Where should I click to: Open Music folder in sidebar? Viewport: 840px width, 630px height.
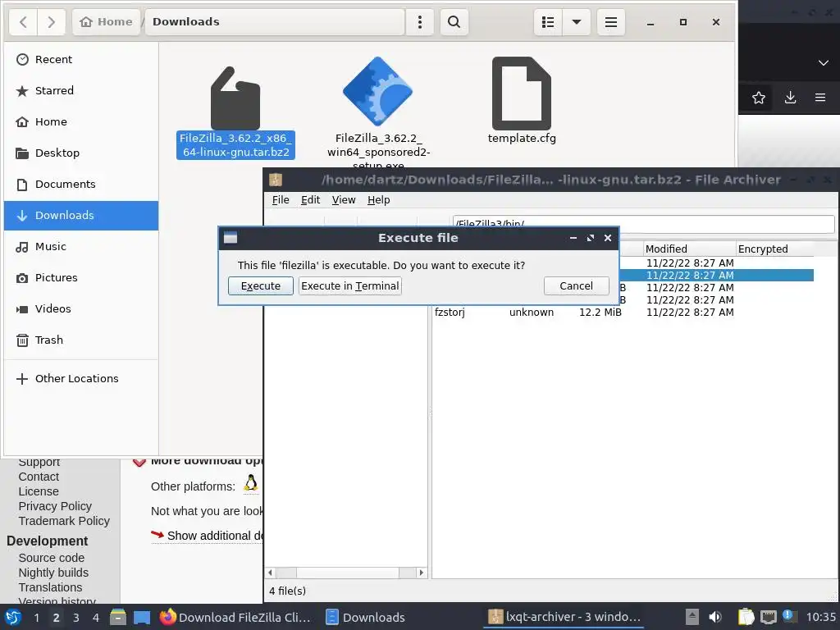tap(81, 246)
